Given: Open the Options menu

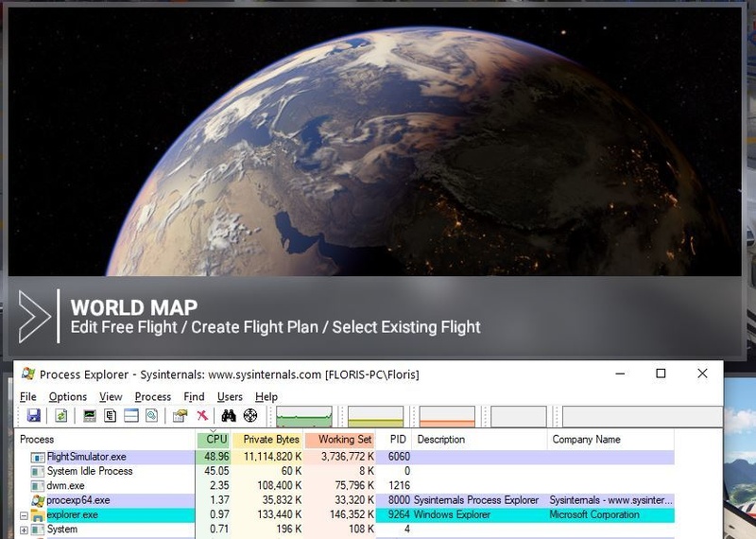Looking at the screenshot, I should [68, 396].
